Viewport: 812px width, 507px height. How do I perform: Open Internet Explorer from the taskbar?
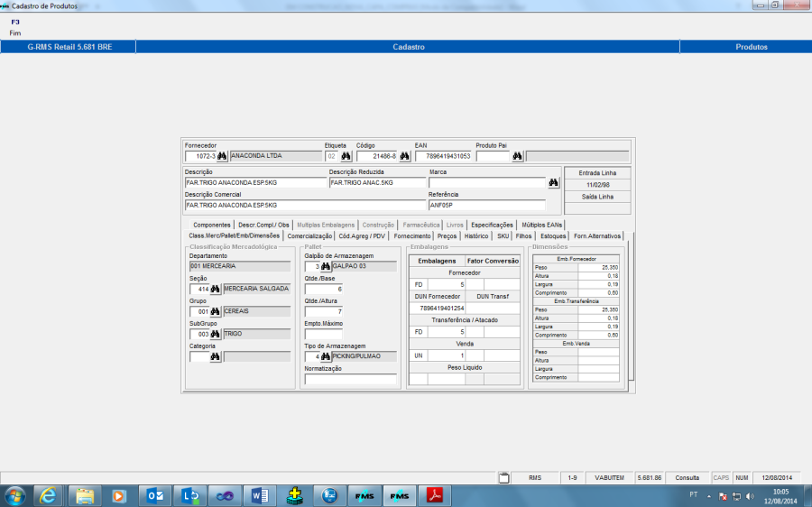point(48,496)
